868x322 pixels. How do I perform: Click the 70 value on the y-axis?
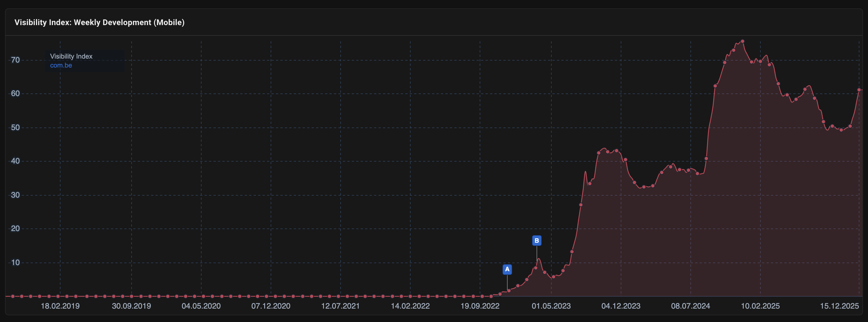[x=16, y=60]
